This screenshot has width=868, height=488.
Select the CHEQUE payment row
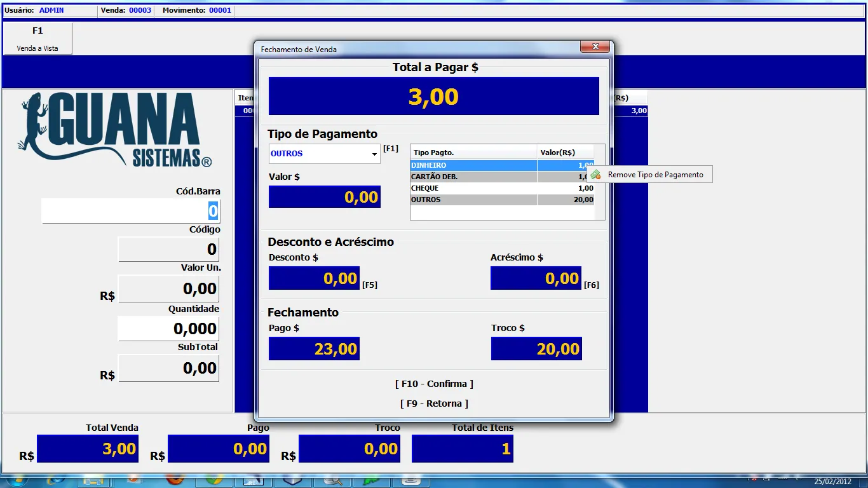pyautogui.click(x=502, y=188)
